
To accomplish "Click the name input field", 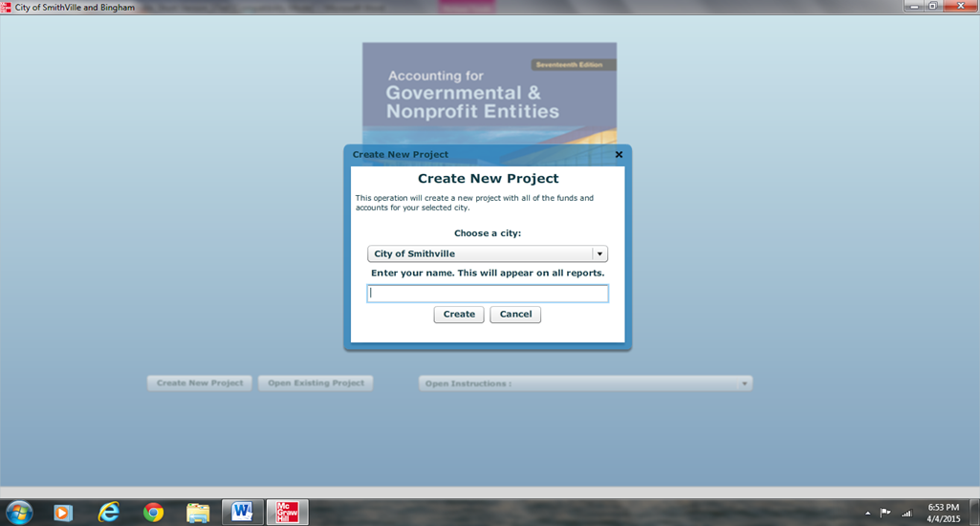I will [488, 294].
